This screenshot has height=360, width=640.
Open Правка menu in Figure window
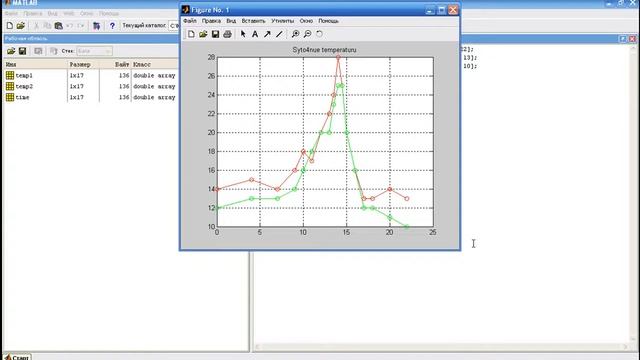[x=211, y=21]
